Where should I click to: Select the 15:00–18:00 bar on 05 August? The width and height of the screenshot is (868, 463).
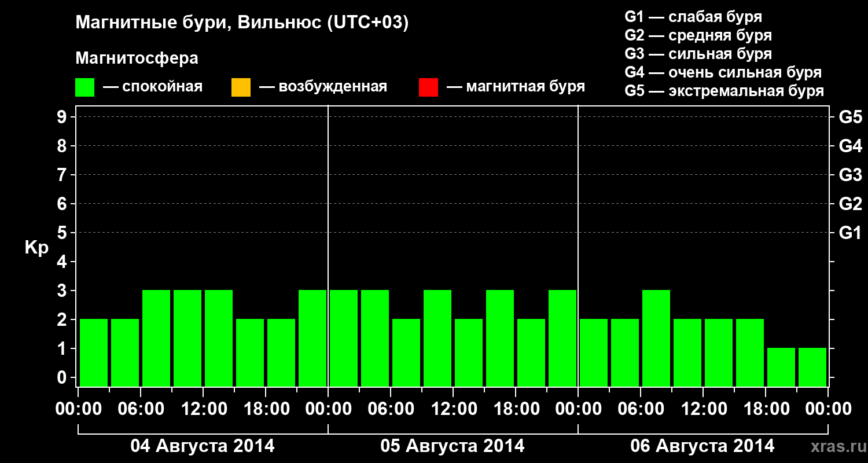click(x=500, y=338)
